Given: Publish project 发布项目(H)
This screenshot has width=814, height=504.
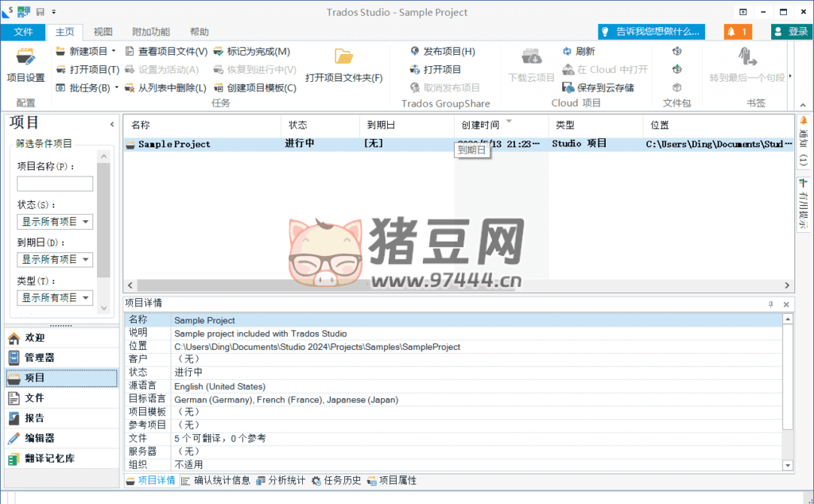Looking at the screenshot, I should click(x=442, y=52).
